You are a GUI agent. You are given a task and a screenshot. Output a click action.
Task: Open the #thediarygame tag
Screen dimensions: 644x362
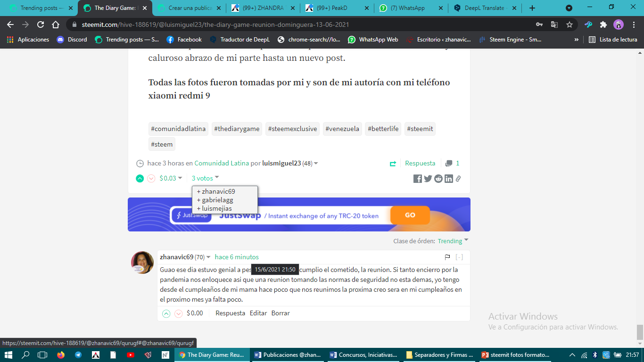(237, 129)
